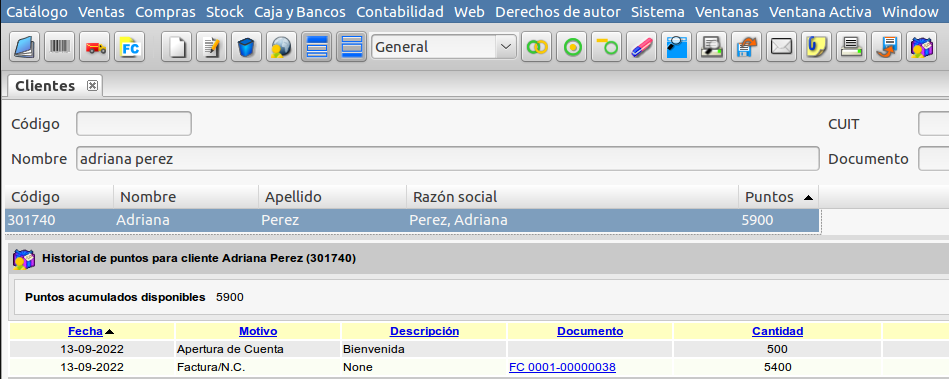
Task: Click the green ring with yellow bar icon
Action: click(x=607, y=47)
